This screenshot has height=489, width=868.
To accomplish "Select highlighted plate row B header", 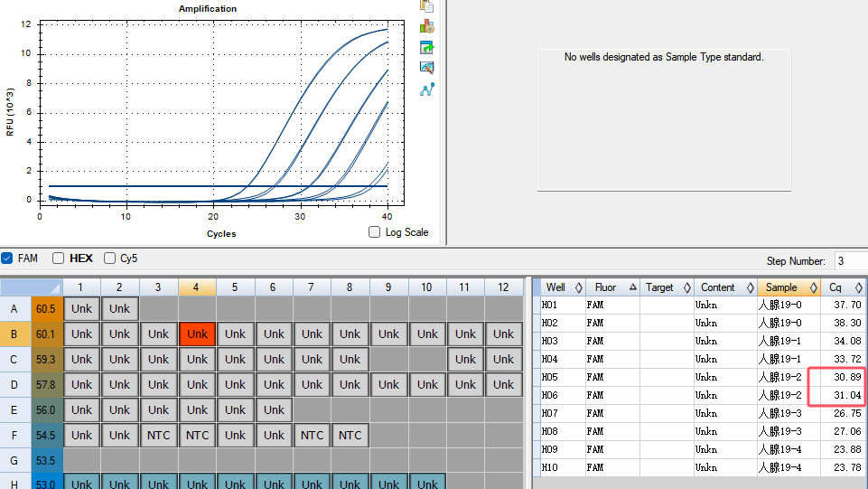I will point(15,334).
